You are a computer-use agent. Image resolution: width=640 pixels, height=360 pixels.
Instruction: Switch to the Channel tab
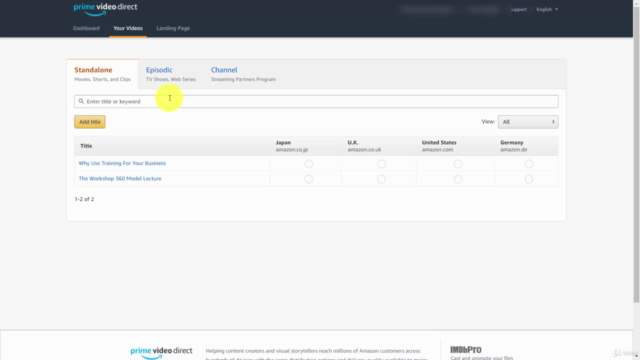[243, 74]
